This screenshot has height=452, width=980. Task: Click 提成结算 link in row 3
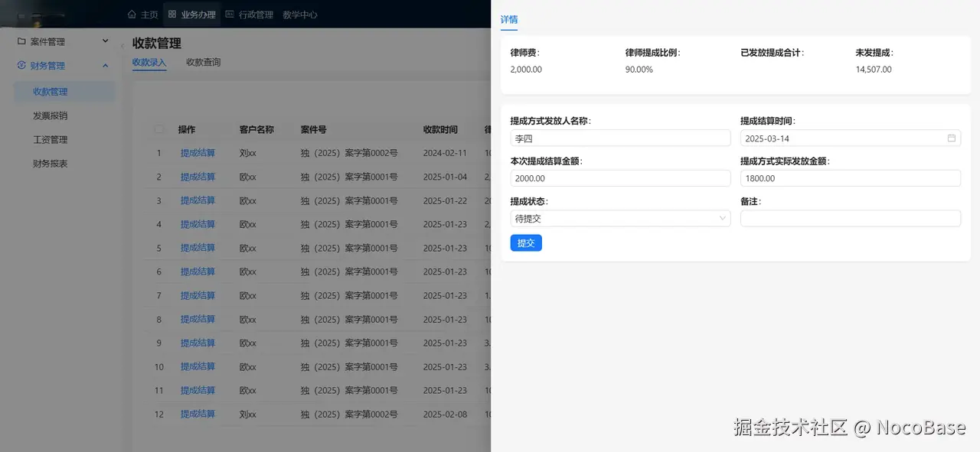(198, 200)
